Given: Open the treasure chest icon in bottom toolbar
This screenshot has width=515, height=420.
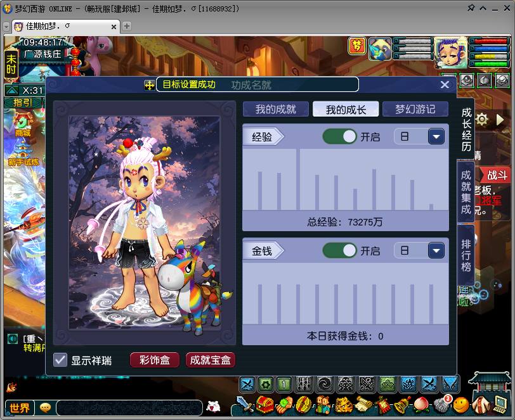Looking at the screenshot, I should tap(264, 404).
